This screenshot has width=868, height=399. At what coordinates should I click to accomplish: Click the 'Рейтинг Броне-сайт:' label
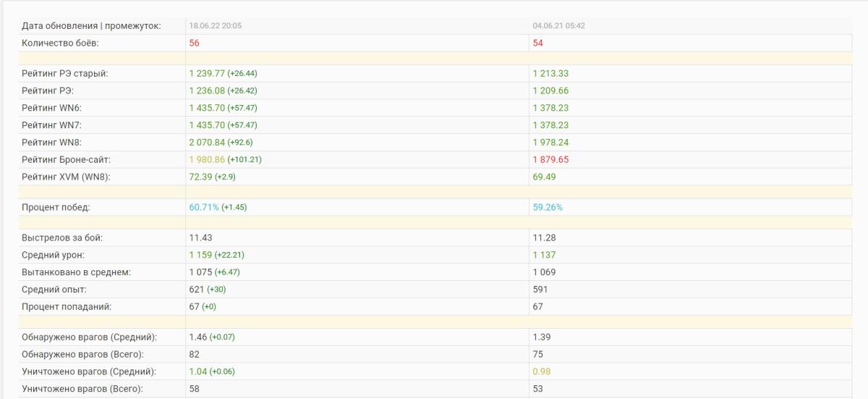click(x=66, y=160)
